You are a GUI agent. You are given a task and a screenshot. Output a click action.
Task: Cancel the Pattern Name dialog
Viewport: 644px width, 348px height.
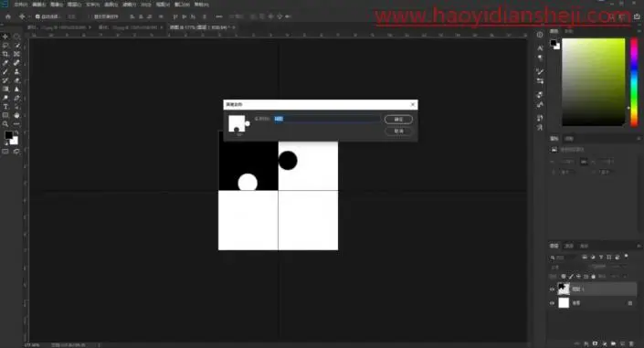point(398,131)
